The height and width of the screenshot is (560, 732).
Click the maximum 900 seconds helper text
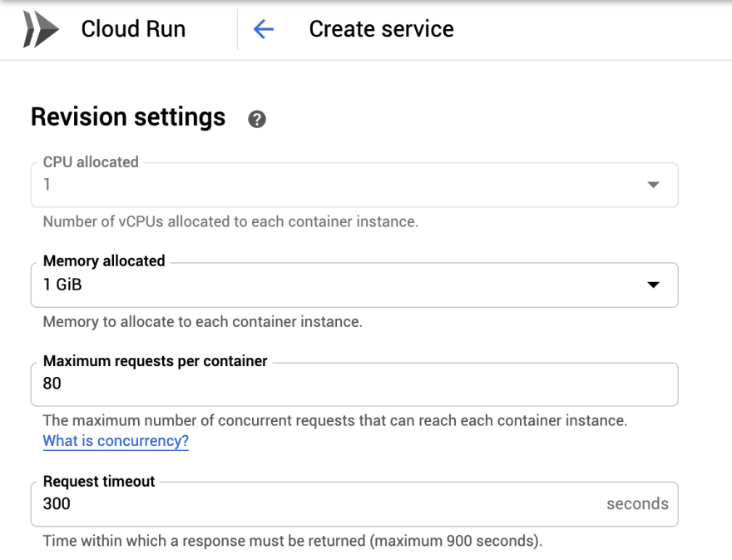tap(293, 541)
